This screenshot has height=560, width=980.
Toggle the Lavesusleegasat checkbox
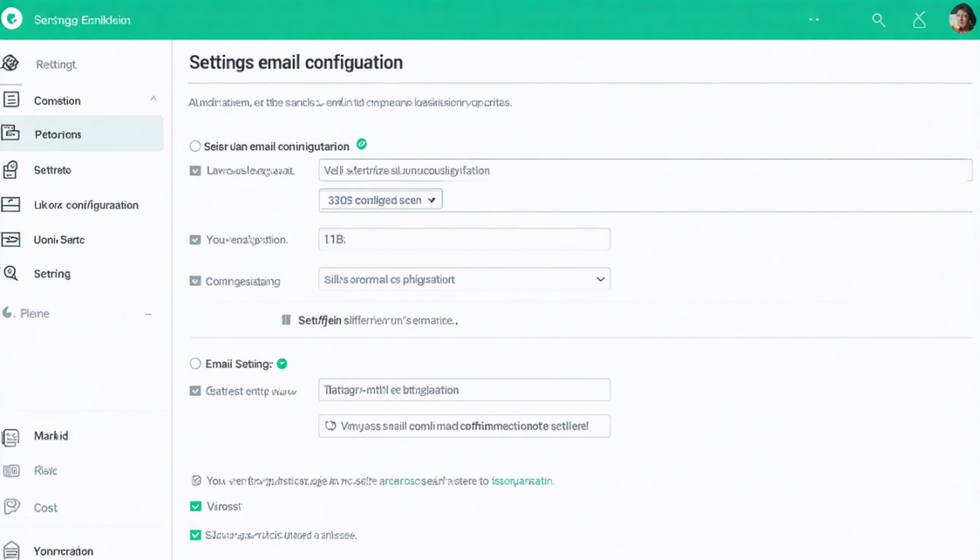click(x=195, y=171)
